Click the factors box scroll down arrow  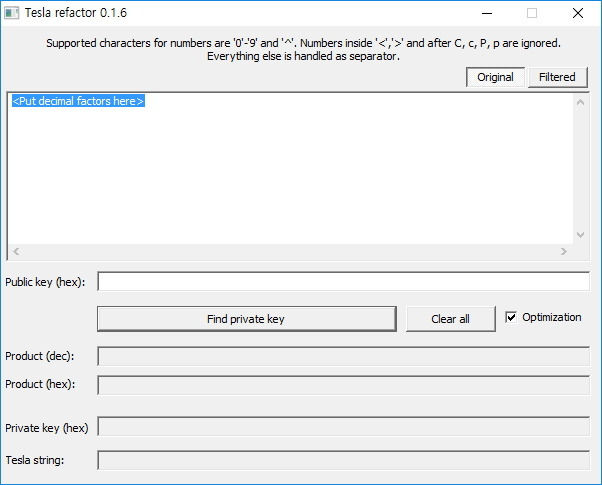tap(580, 235)
